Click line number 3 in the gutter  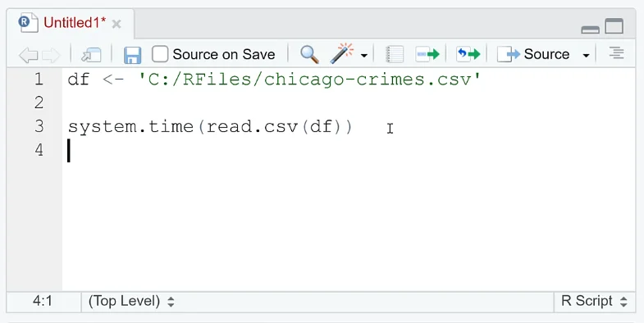(39, 126)
